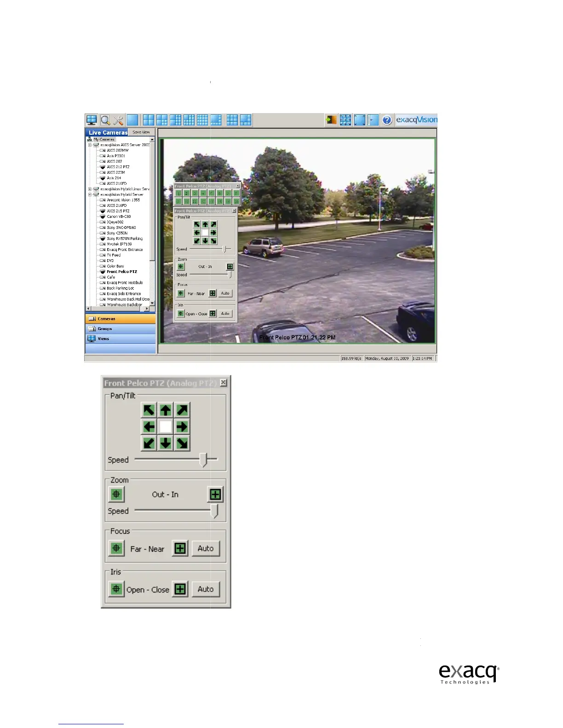Toggle the PTZ arrow-grid toolbar icon

[x=345, y=120]
